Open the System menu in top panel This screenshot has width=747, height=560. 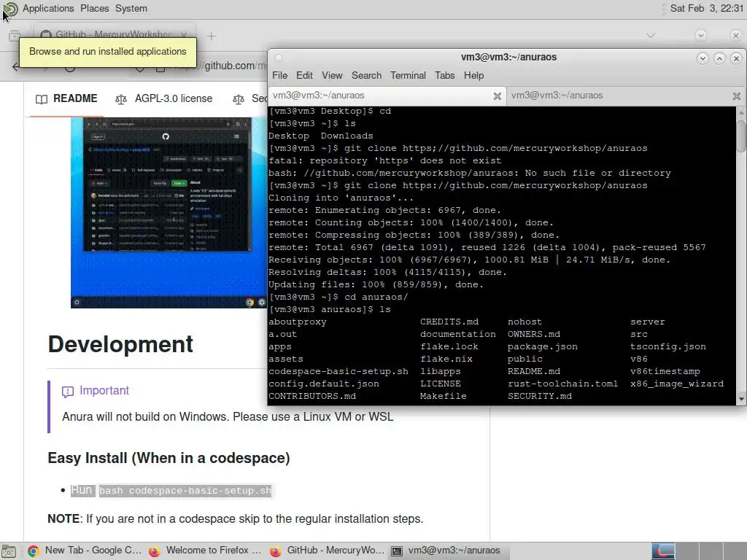tap(131, 8)
